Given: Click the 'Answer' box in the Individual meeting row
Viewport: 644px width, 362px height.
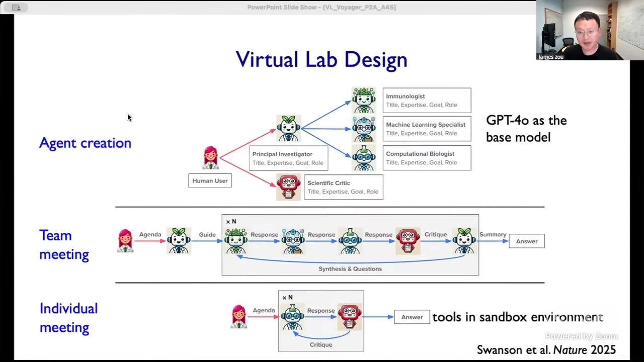Looking at the screenshot, I should pos(412,317).
